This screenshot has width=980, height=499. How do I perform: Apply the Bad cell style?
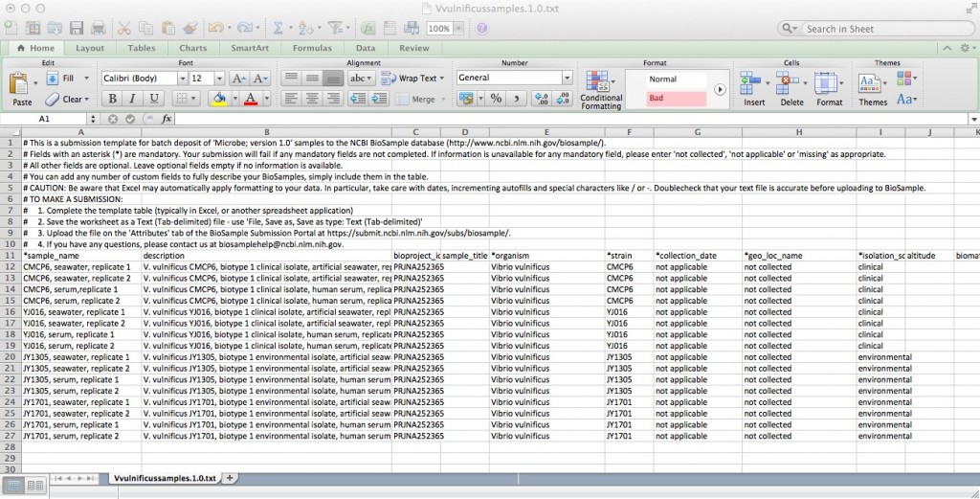point(665,98)
